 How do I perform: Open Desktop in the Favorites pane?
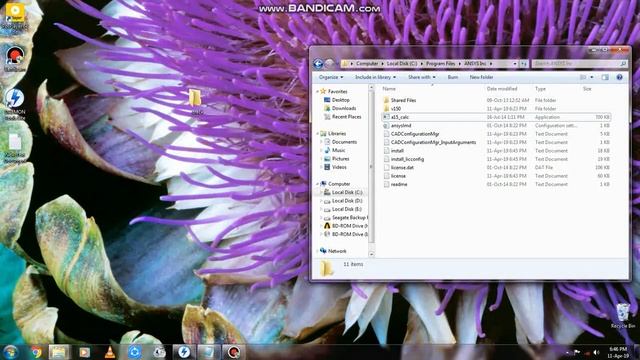(x=341, y=100)
